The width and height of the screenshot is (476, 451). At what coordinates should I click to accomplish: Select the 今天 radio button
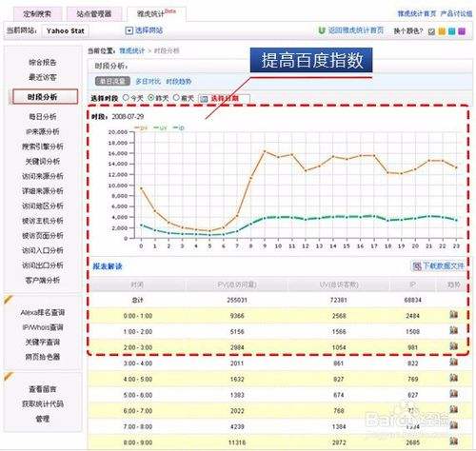[x=126, y=98]
